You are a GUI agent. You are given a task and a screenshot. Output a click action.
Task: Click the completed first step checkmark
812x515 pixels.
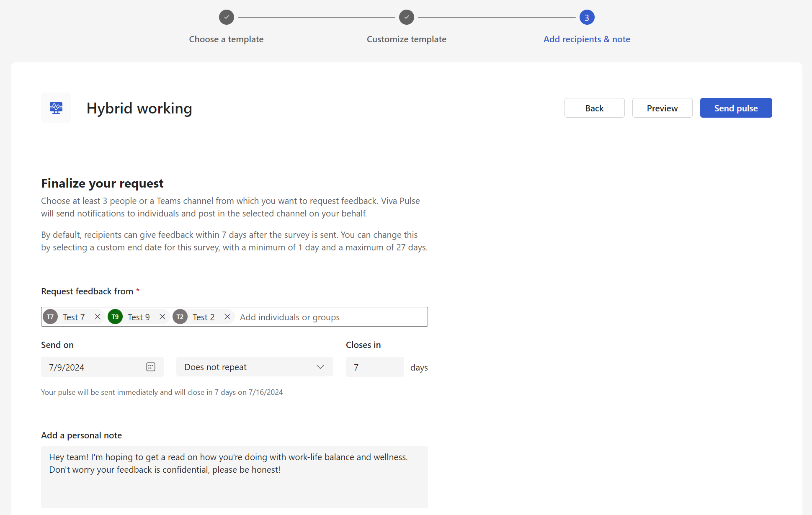pos(227,17)
